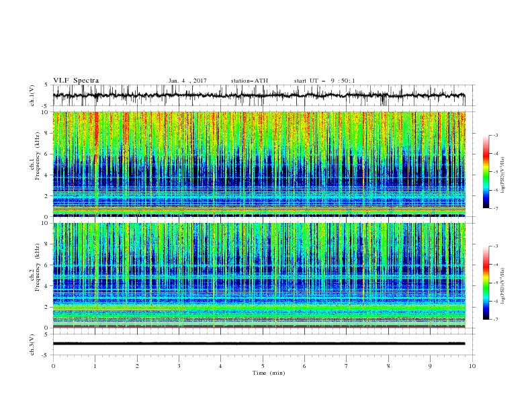Click time axis tick label "7"
The image size is (532, 411).
[x=346, y=366]
